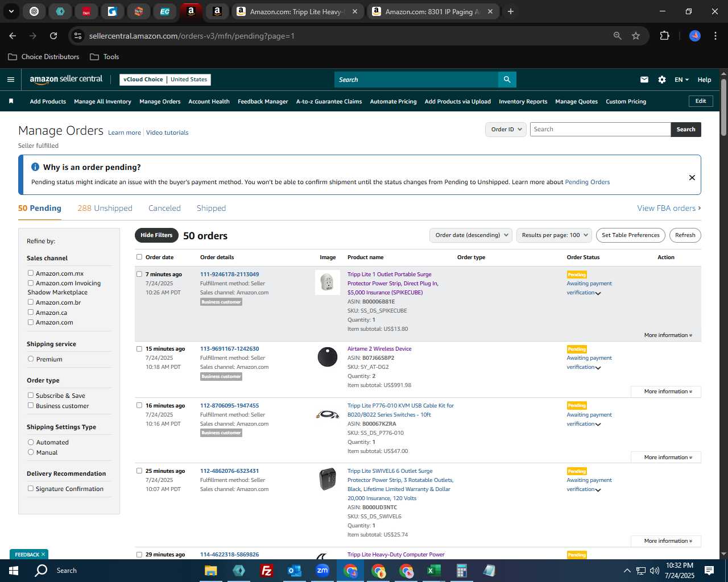Close the FEEDBACK tab widget
Image resolution: width=728 pixels, height=582 pixels.
tap(43, 555)
